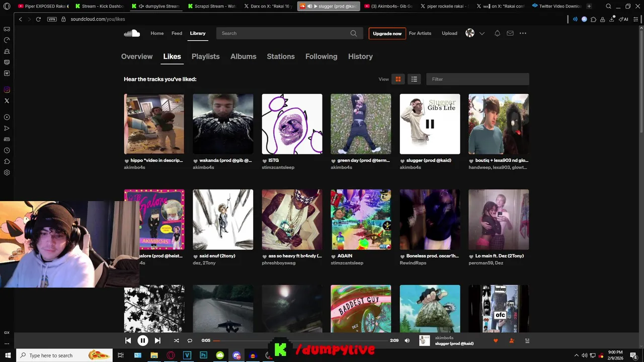
Task: Go to the Home nav item
Action: pyautogui.click(x=157, y=33)
